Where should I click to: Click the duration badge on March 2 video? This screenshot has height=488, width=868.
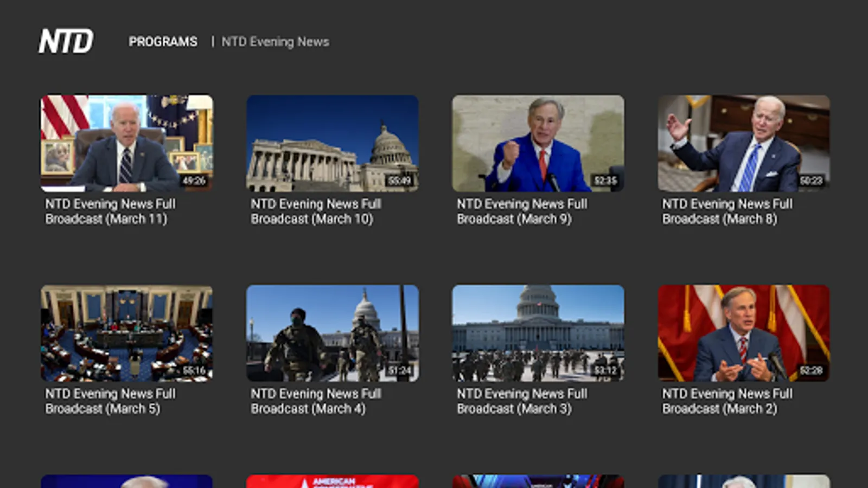coord(811,370)
